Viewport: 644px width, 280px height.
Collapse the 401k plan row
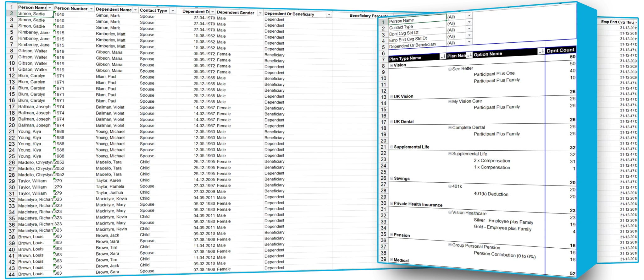pos(450,186)
